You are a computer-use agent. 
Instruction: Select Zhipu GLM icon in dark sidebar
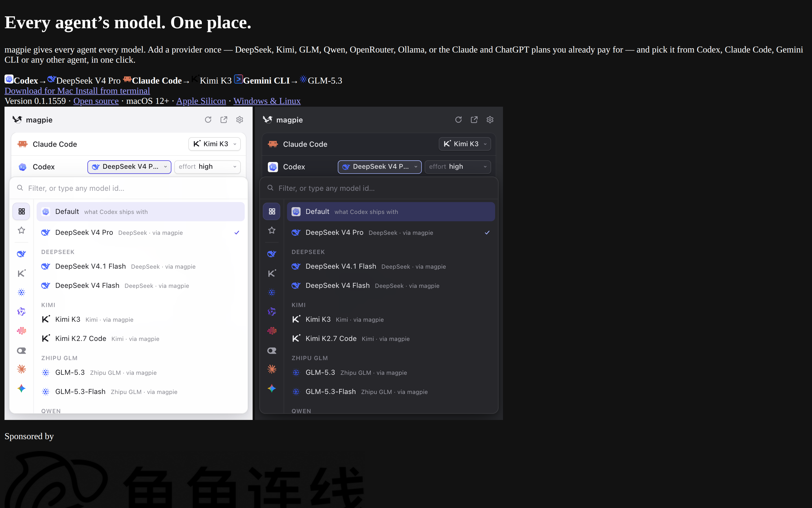pos(272,292)
